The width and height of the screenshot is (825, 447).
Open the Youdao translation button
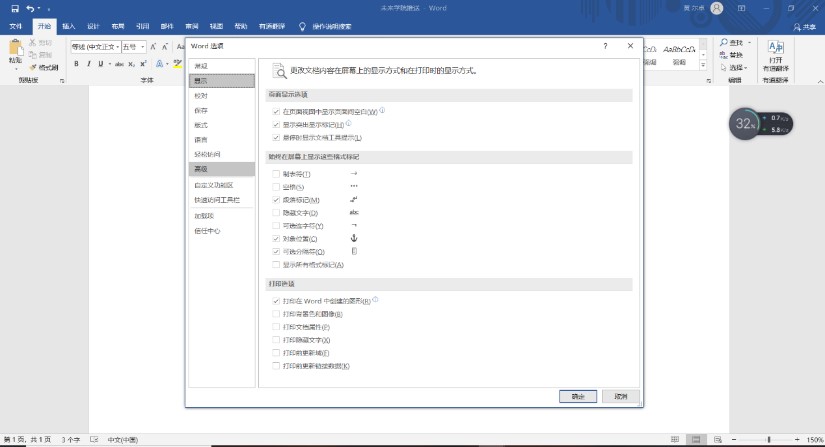(776, 55)
